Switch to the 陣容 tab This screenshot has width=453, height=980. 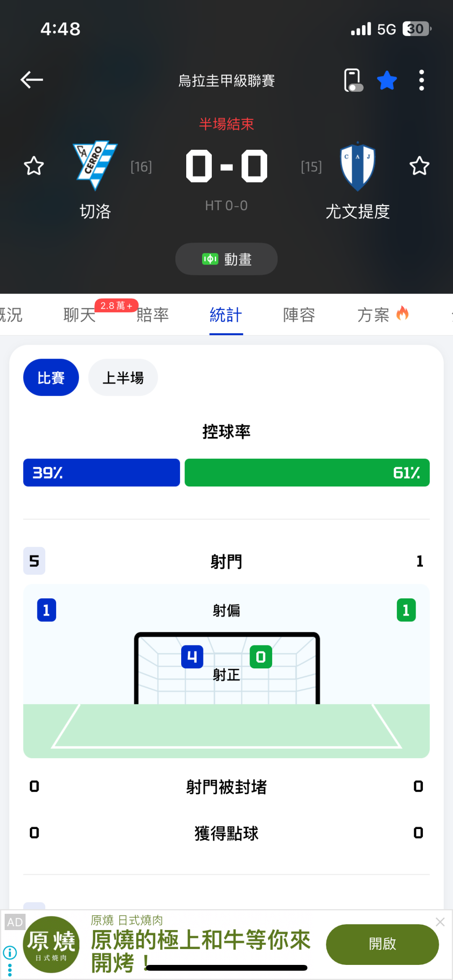point(299,315)
